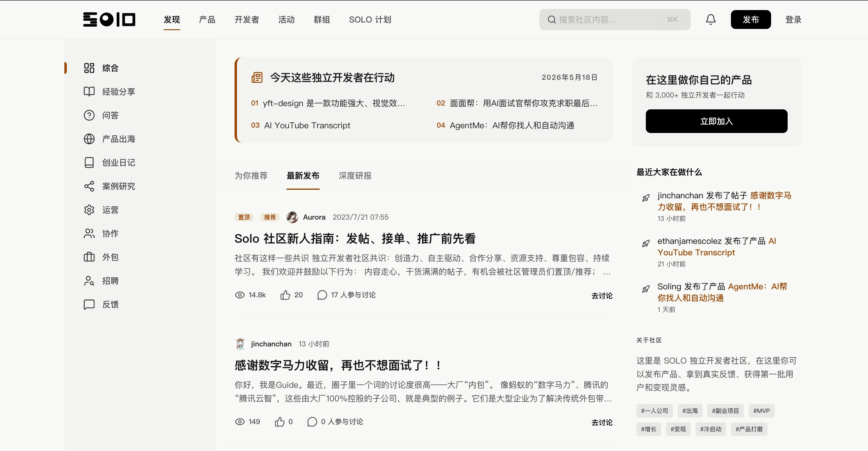
Task: Open 活动 in top navigation
Action: pyautogui.click(x=286, y=20)
